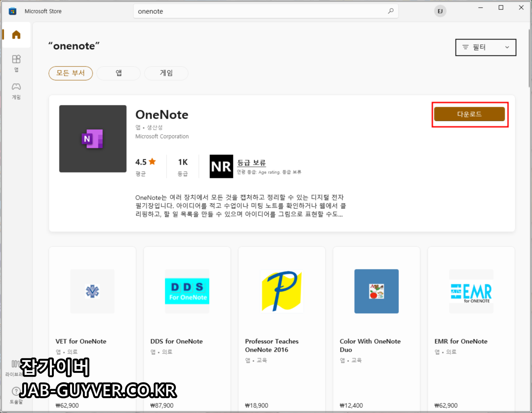Screen dimensions: 532x413
Task: Open the Color With OneNote Duo icon
Action: (377, 291)
